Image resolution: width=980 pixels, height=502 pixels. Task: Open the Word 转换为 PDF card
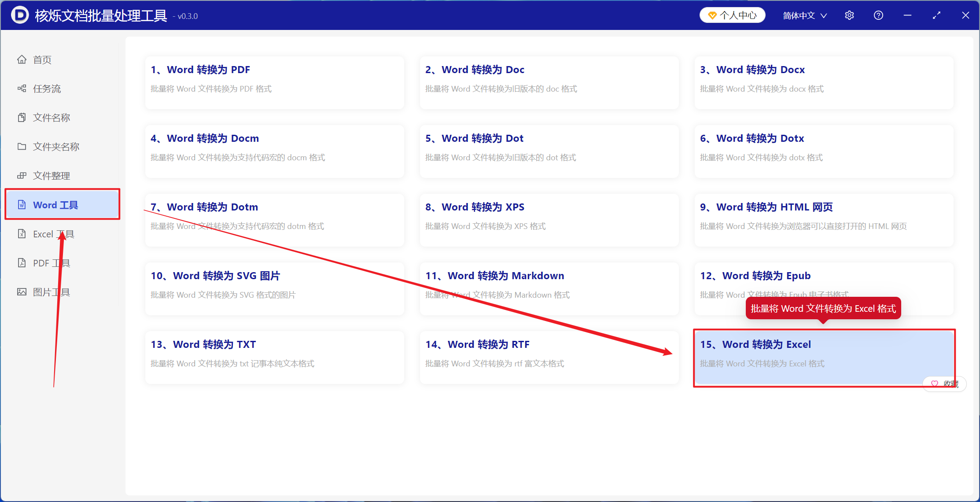click(274, 83)
